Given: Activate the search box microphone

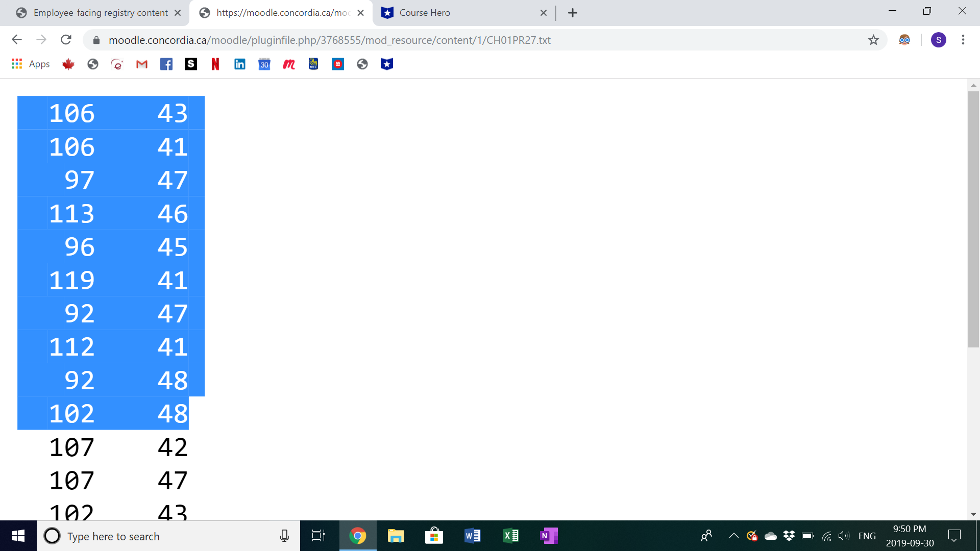Looking at the screenshot, I should coord(284,536).
